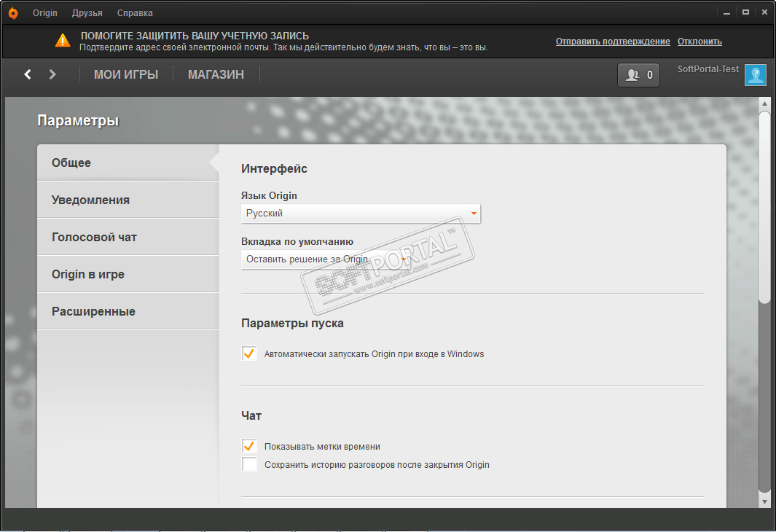Click the scrollbar down arrow
The height and width of the screenshot is (532, 776).
point(764,502)
